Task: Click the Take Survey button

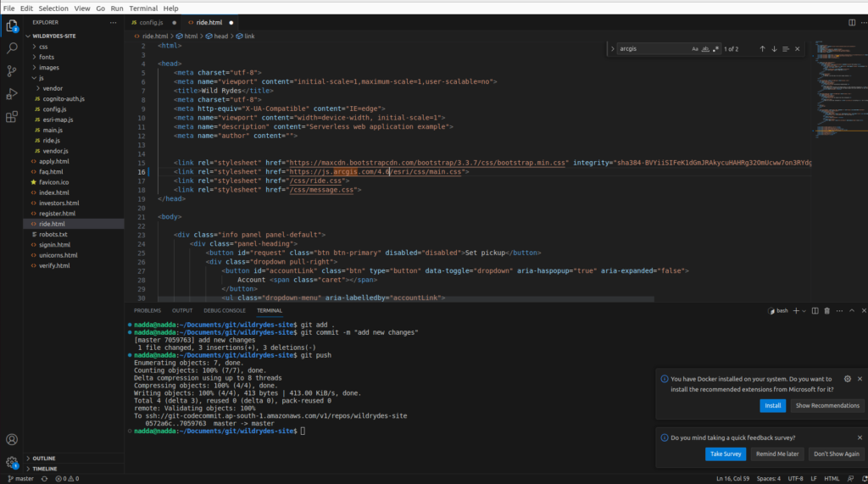Action: coord(725,453)
